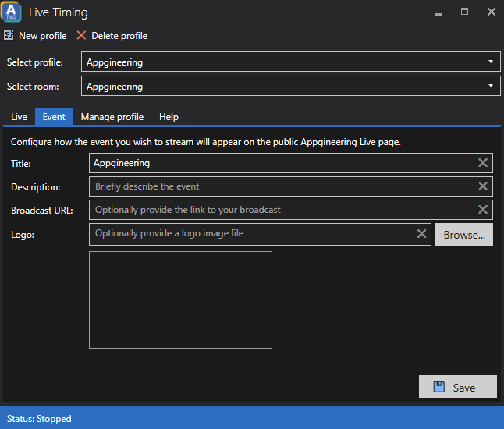Screen dimensions: 504x429
Task: Go to the Help tab
Action: pyautogui.click(x=169, y=117)
